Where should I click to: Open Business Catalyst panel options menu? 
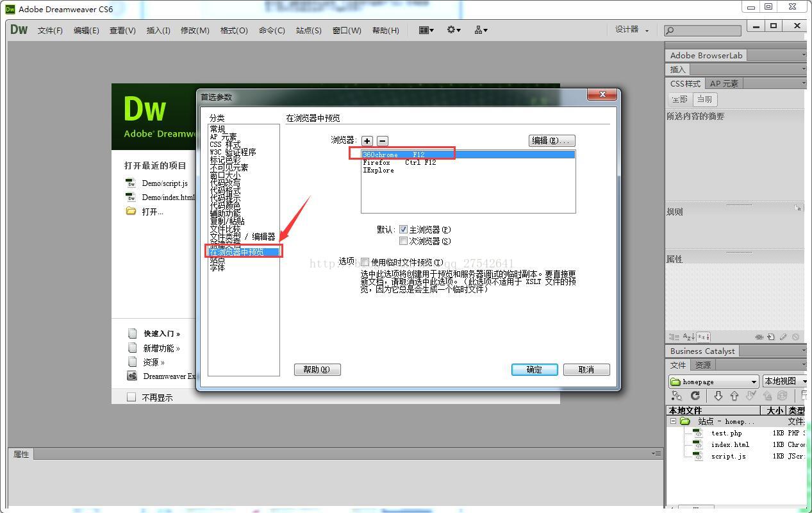(x=803, y=351)
